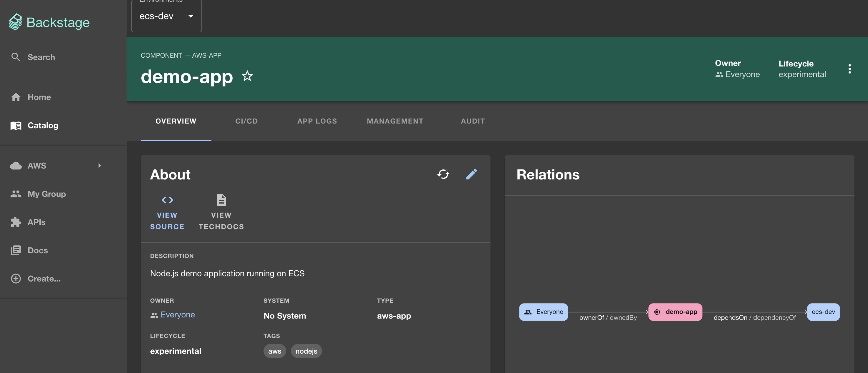This screenshot has height=373, width=868.
Task: Click the ownerOf / ownedBy relation label
Action: click(x=608, y=317)
